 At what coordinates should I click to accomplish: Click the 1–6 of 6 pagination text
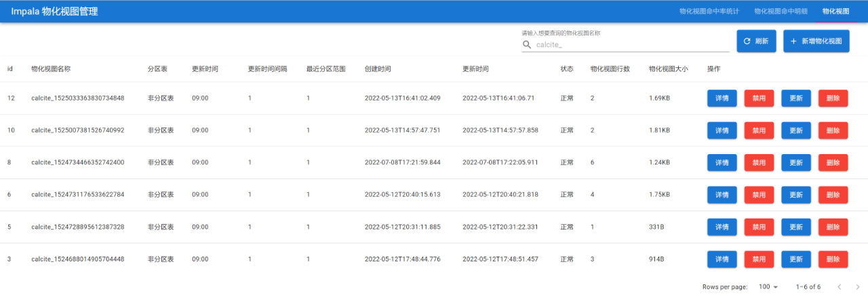pos(808,286)
